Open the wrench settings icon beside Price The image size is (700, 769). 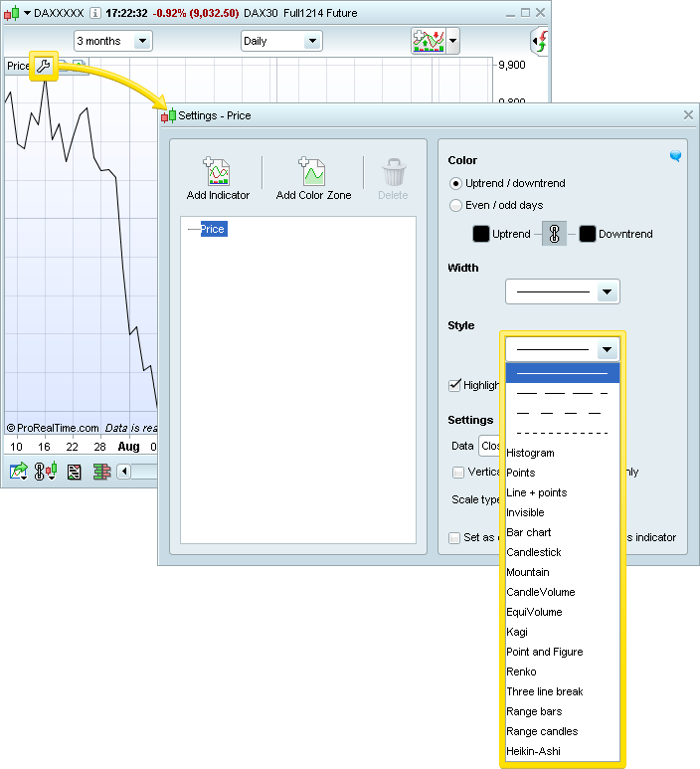pyautogui.click(x=44, y=67)
